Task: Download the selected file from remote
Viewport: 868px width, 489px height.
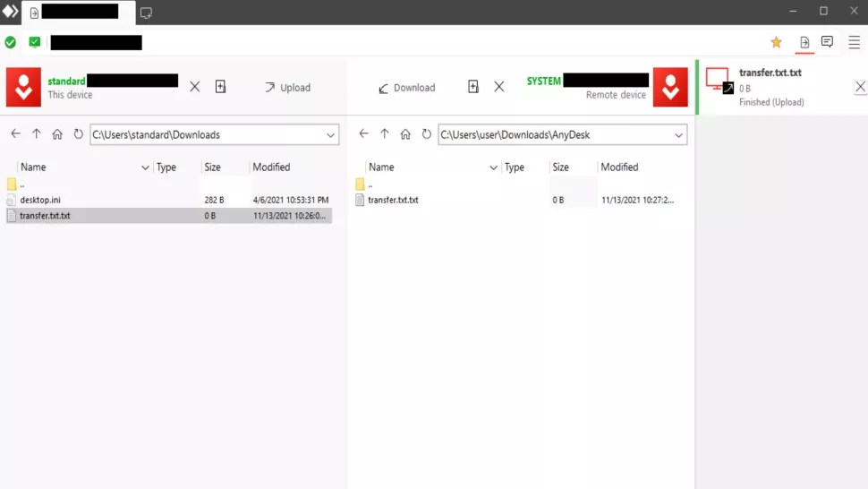Action: pyautogui.click(x=407, y=88)
